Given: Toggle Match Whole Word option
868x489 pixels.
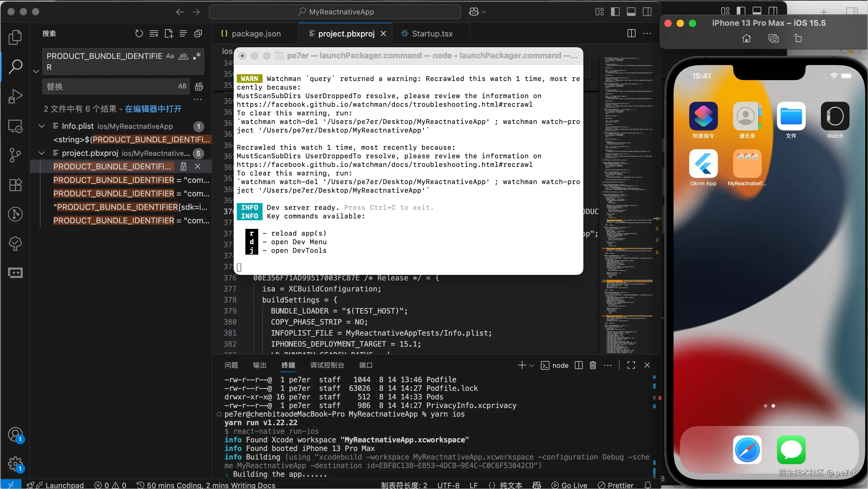Looking at the screenshot, I should [183, 56].
